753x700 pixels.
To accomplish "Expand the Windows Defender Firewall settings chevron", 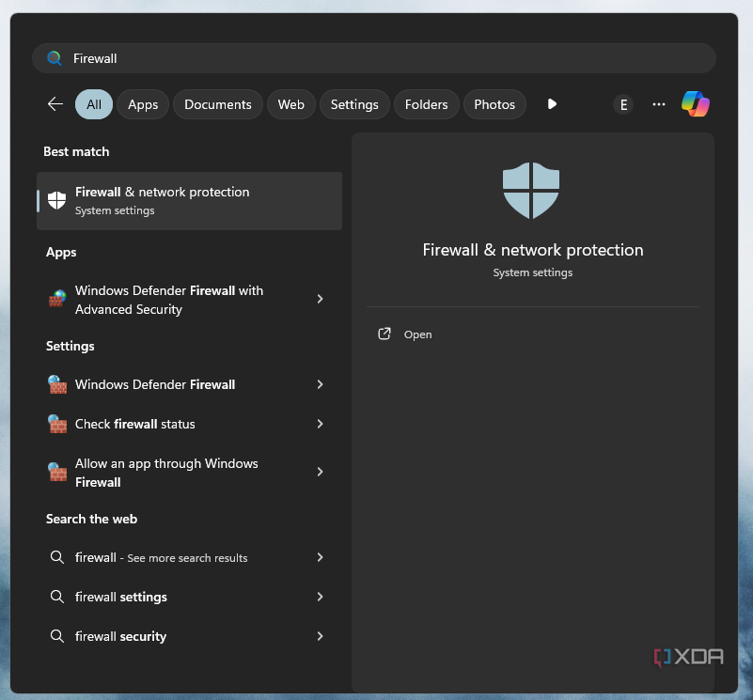I will (x=320, y=384).
